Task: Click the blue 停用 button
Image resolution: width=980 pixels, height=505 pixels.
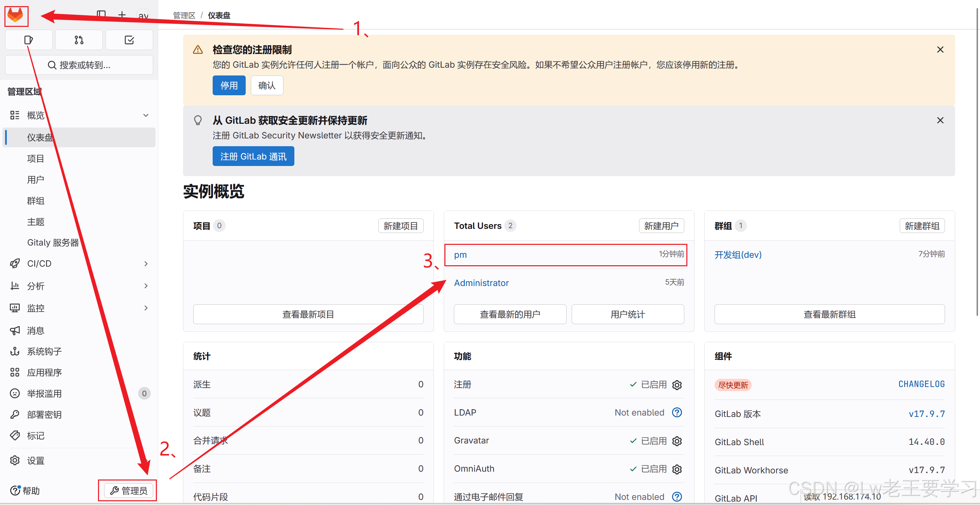Action: click(229, 86)
